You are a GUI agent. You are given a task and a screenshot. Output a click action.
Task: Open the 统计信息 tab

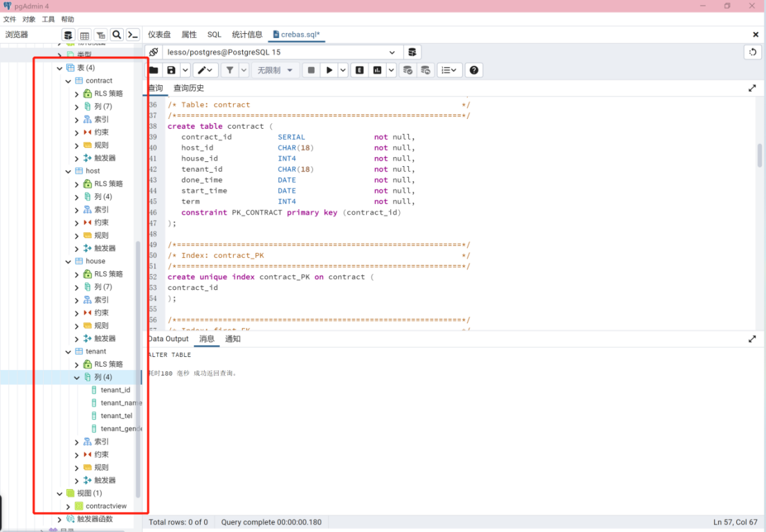pyautogui.click(x=247, y=35)
